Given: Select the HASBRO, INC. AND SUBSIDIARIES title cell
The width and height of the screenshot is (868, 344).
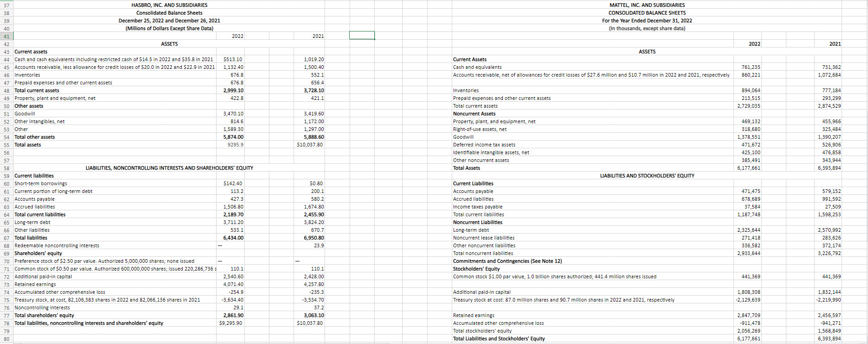Looking at the screenshot, I should click(169, 5).
